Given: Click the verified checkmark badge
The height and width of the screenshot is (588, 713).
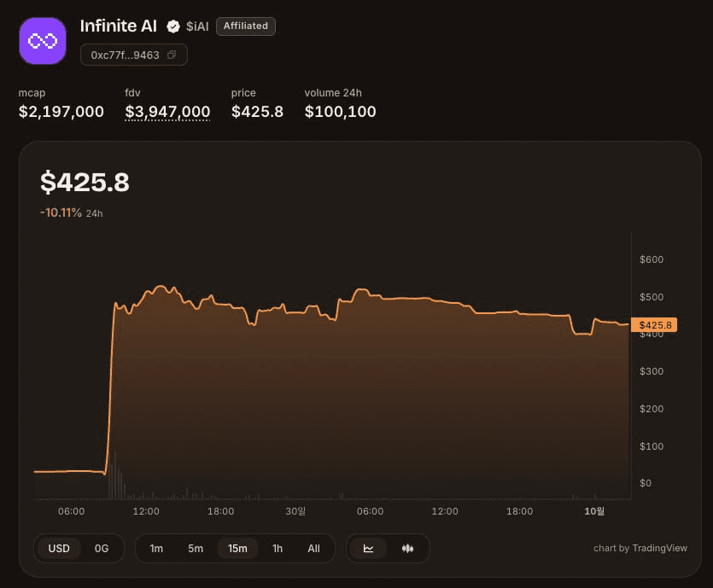Looking at the screenshot, I should 173,26.
